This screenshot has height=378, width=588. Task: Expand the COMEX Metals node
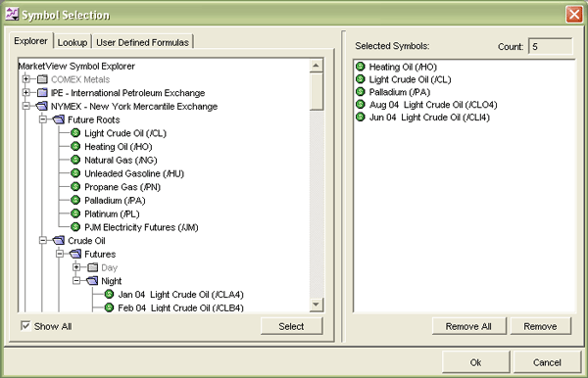pos(26,79)
